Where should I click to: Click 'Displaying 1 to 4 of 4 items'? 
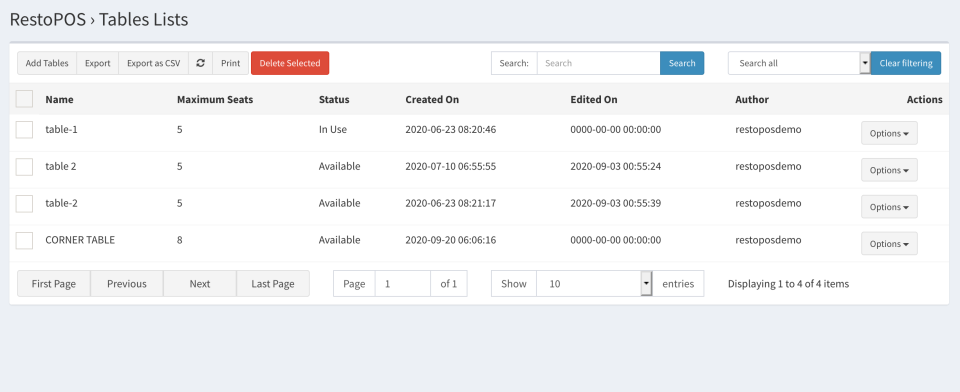tap(789, 284)
